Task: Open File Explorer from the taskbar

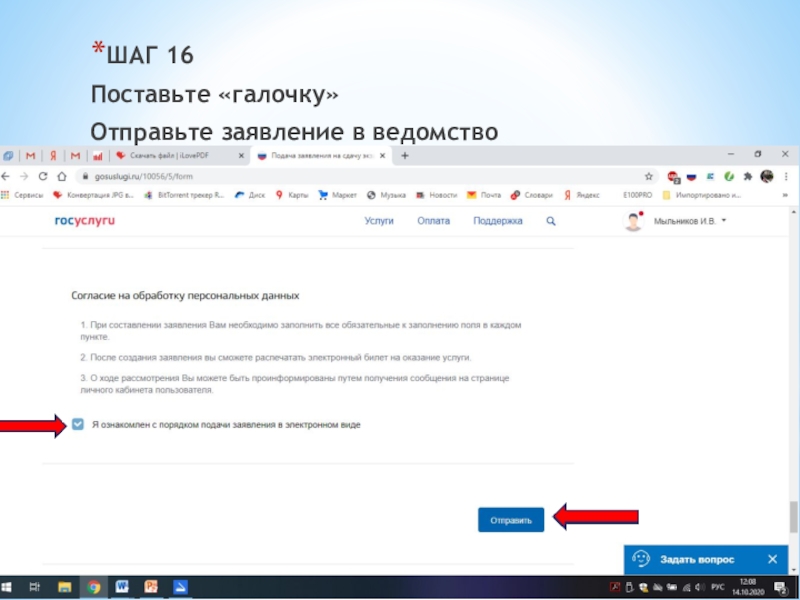Action: click(64, 587)
